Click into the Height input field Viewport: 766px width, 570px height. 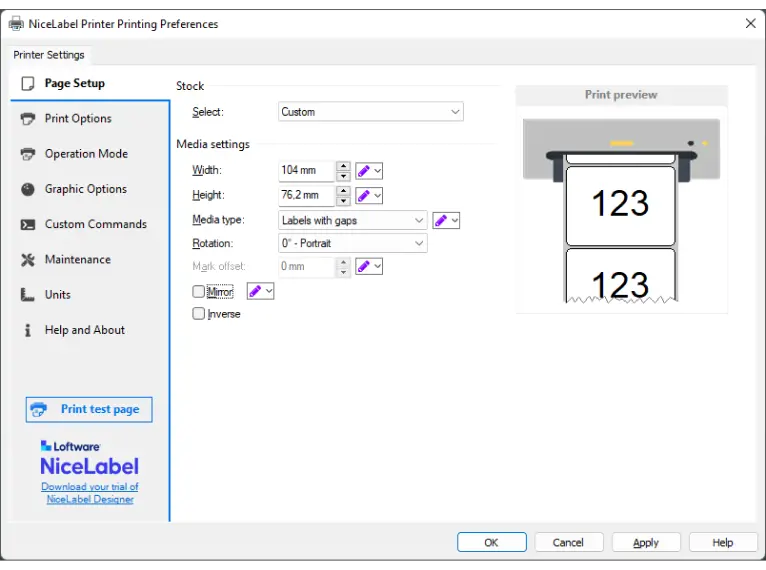pos(306,196)
